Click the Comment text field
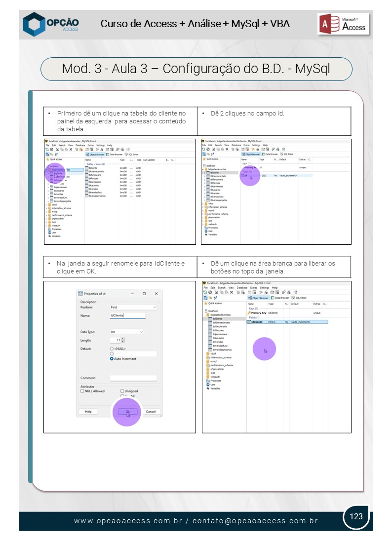 (133, 378)
